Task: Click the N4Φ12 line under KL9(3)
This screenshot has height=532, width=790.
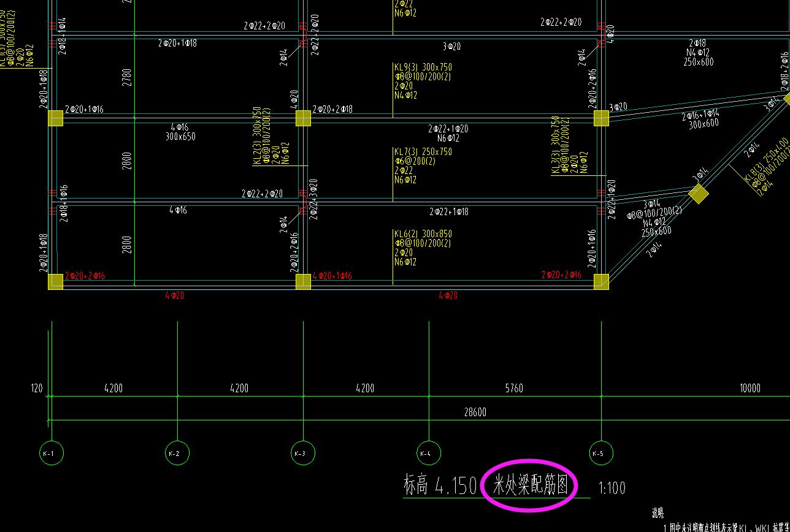Action: (x=406, y=96)
